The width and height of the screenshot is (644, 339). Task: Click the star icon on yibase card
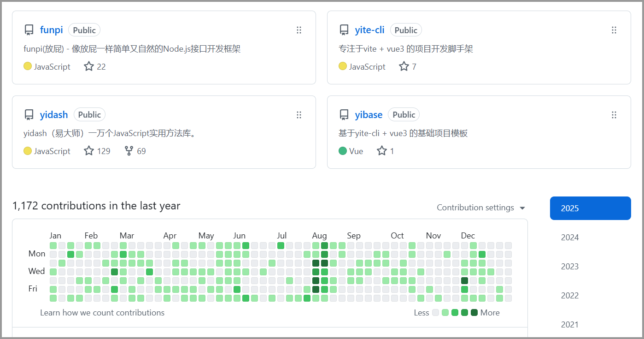click(382, 151)
